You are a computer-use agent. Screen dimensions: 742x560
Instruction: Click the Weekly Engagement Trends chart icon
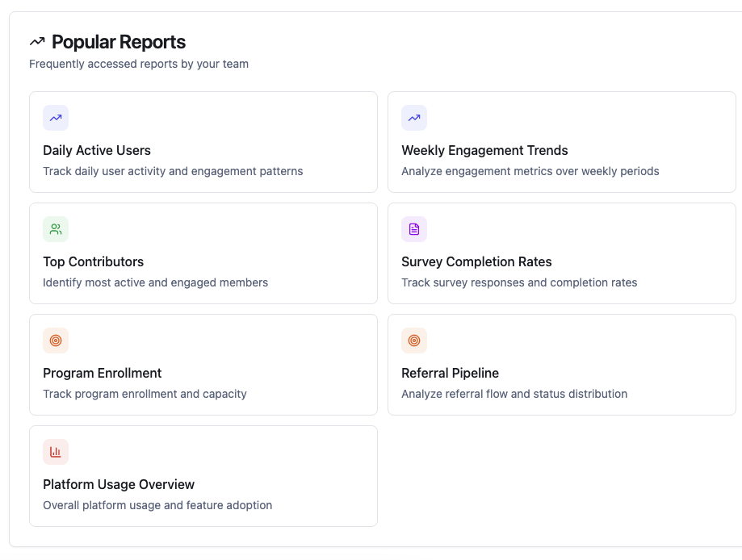pyautogui.click(x=414, y=118)
